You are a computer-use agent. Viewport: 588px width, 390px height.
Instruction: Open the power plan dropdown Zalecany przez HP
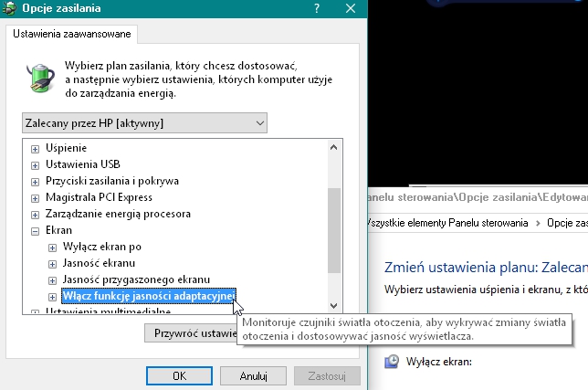pos(144,123)
